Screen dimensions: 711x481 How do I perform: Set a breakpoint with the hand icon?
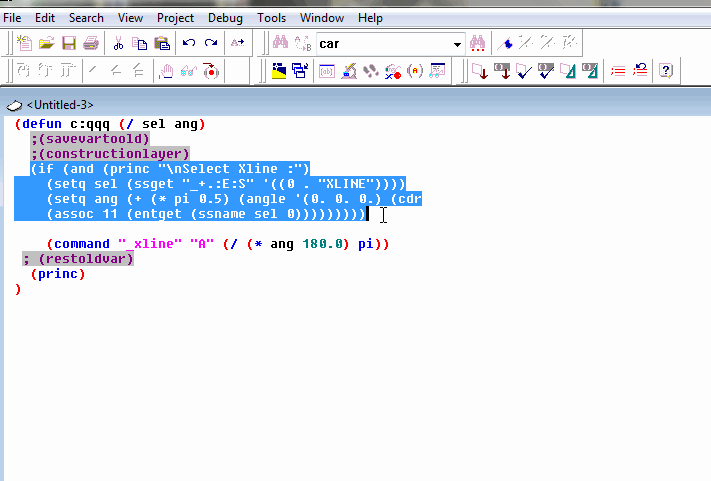click(x=166, y=71)
